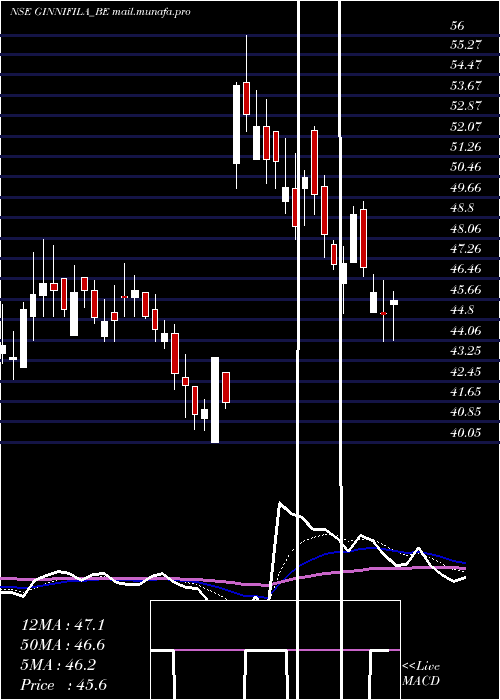Image resolution: width=500 pixels, height=700 pixels.
Task: Click the price label 41.65
Action: tap(466, 392)
